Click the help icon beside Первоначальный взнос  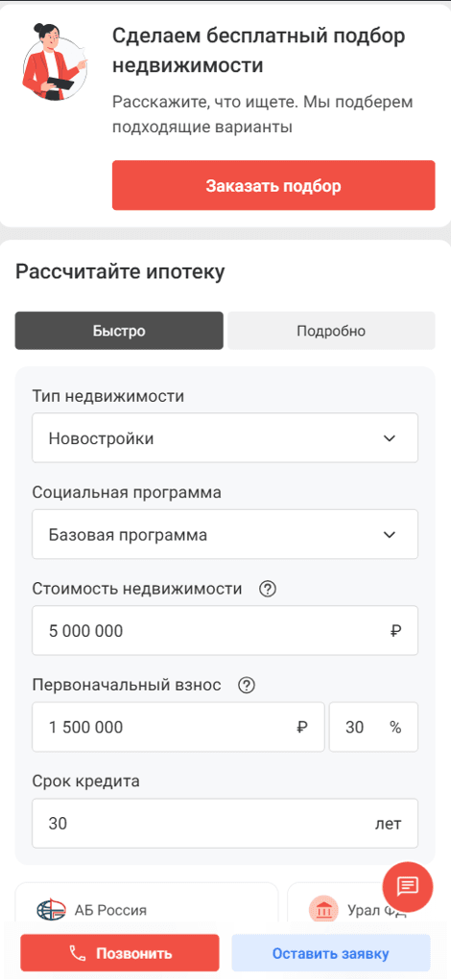247,685
